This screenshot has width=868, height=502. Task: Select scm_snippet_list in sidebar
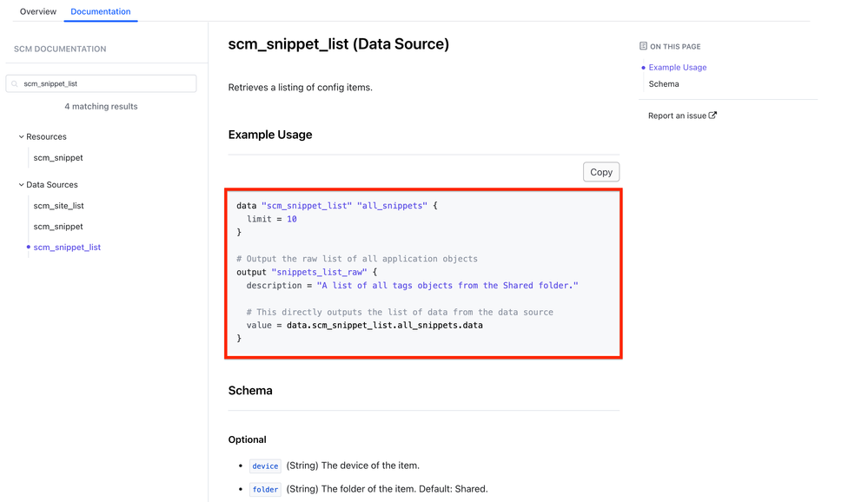(67, 248)
